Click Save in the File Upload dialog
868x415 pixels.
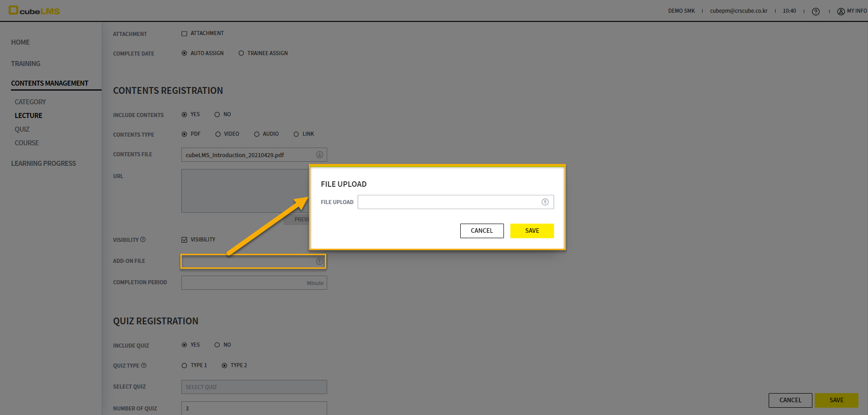(532, 231)
